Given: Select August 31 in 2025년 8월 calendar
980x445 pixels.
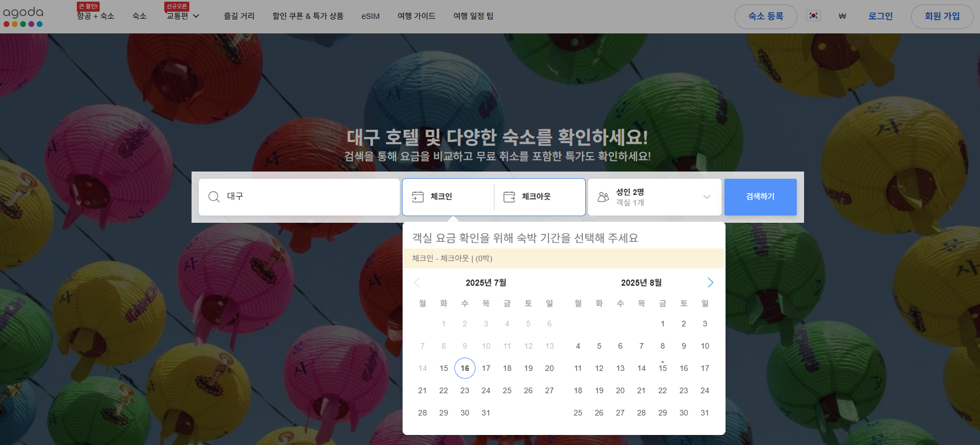Looking at the screenshot, I should [x=705, y=413].
